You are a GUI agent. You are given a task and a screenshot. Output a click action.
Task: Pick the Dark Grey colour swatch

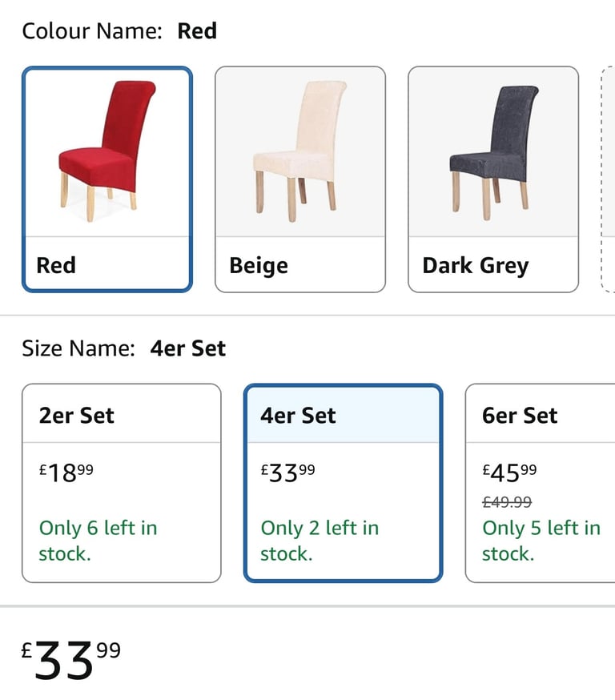(x=493, y=179)
